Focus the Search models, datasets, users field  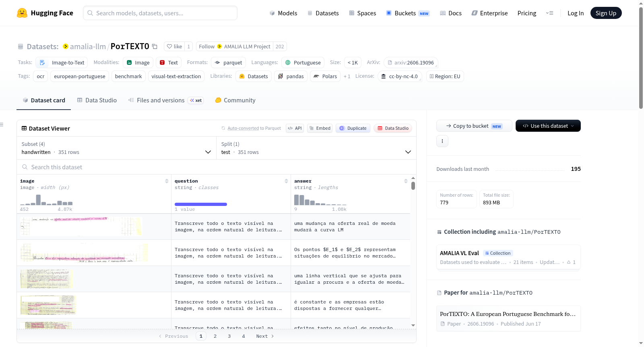click(x=160, y=13)
